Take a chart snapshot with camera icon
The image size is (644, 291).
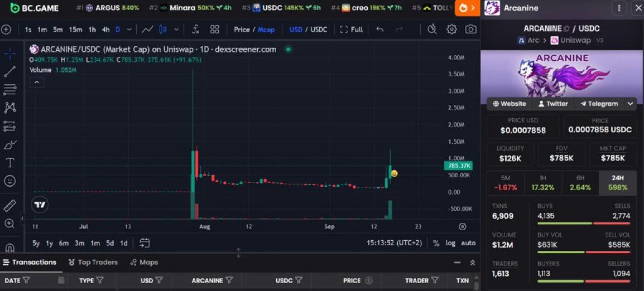470,30
